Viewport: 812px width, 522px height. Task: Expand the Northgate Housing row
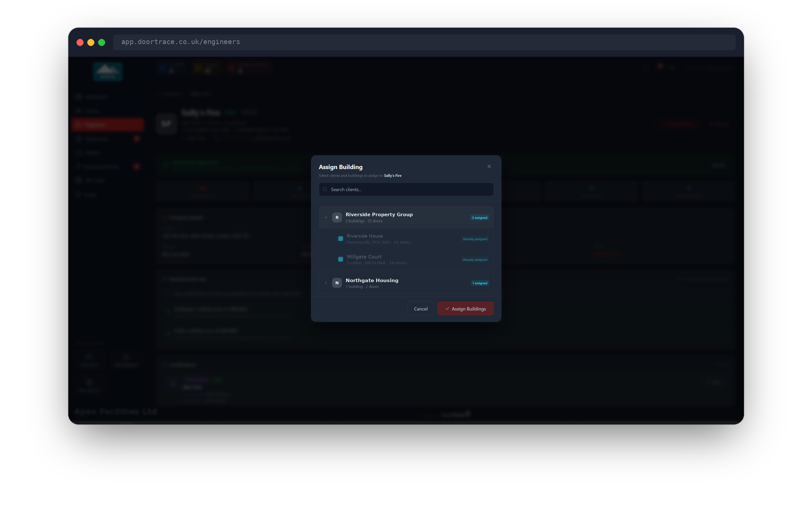pyautogui.click(x=326, y=283)
